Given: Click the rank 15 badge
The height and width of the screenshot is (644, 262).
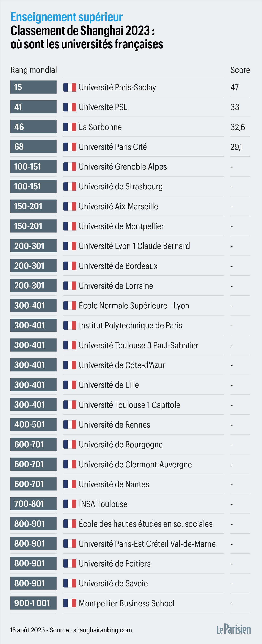Looking at the screenshot, I should point(33,87).
